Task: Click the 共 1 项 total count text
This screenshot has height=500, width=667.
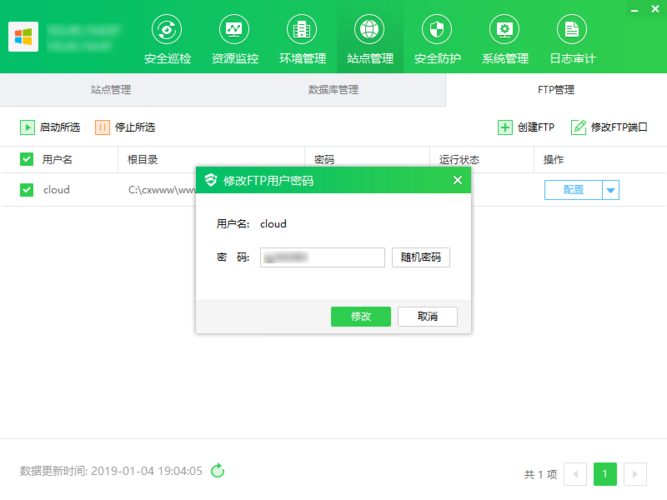Action: tap(540, 474)
